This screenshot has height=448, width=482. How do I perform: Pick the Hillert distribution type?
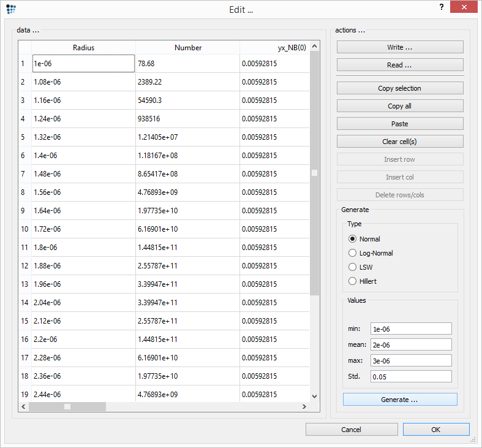pos(352,281)
